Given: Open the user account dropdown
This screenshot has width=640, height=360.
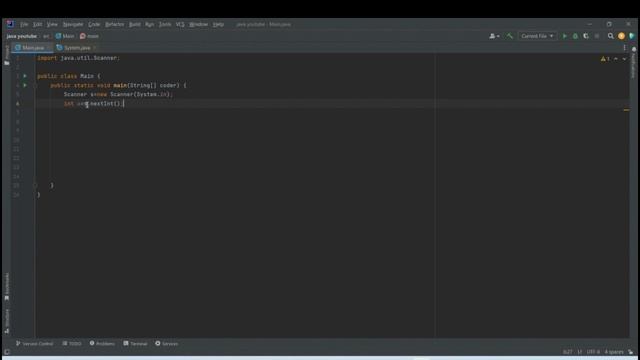Looking at the screenshot, I should pos(494,36).
